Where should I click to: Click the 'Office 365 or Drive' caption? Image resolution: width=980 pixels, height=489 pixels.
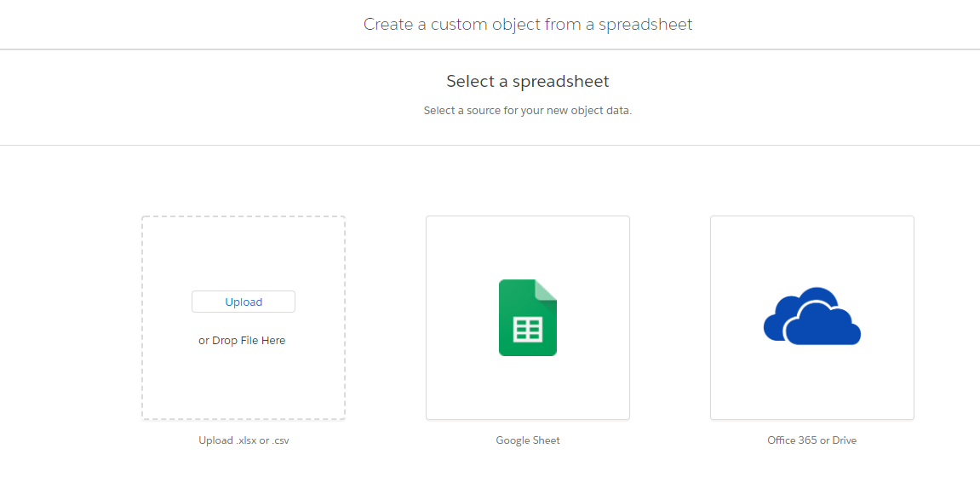click(x=812, y=440)
